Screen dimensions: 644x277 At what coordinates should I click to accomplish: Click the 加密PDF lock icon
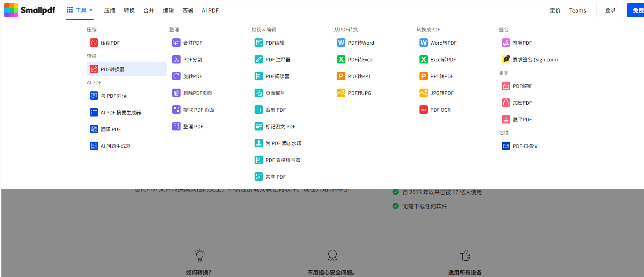pos(506,103)
